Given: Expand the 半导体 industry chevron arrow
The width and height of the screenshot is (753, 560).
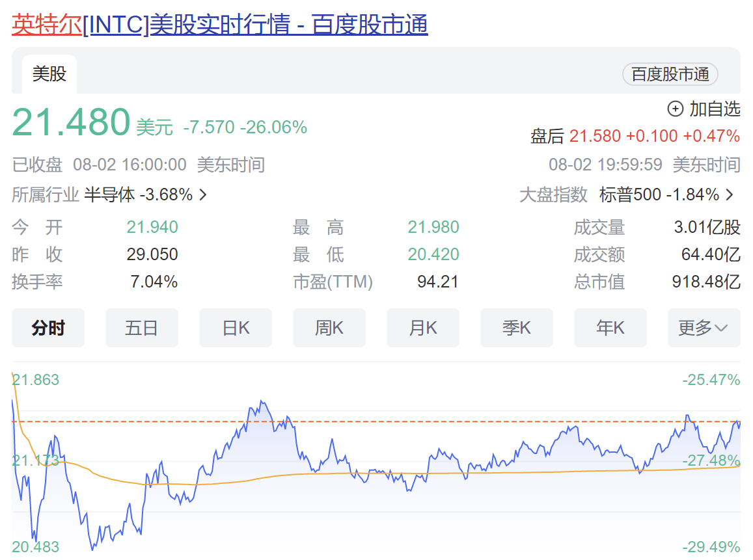Looking at the screenshot, I should [x=203, y=195].
